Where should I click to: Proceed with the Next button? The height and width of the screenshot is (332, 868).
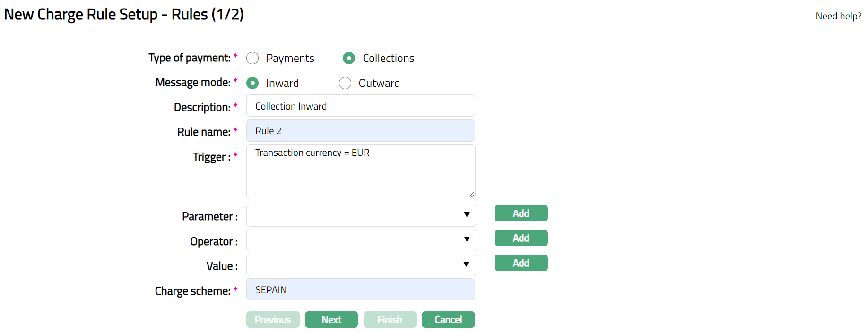(331, 320)
